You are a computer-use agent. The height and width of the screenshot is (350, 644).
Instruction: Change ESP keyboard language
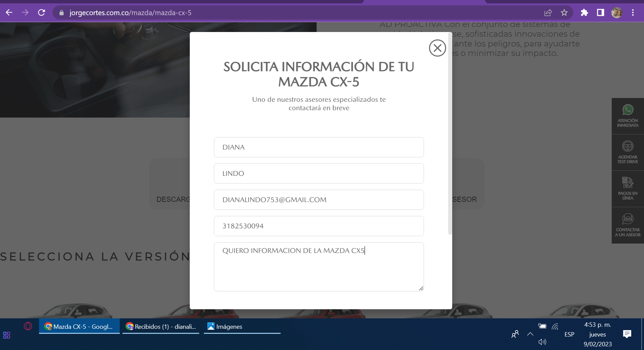pos(569,335)
